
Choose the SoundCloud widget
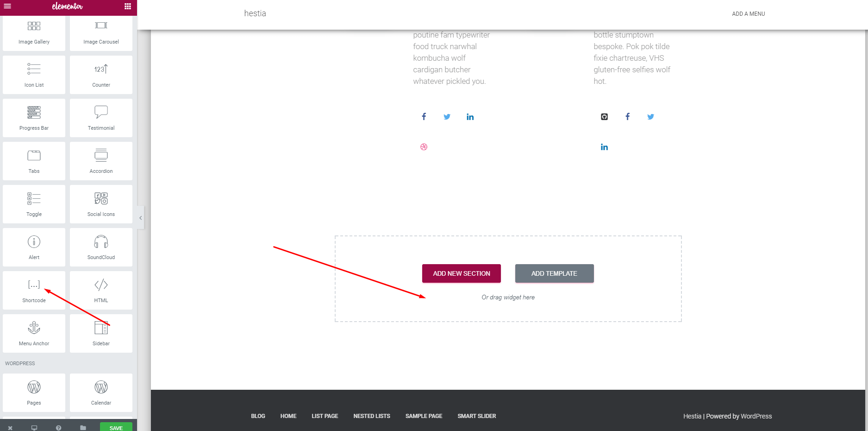[x=101, y=247]
